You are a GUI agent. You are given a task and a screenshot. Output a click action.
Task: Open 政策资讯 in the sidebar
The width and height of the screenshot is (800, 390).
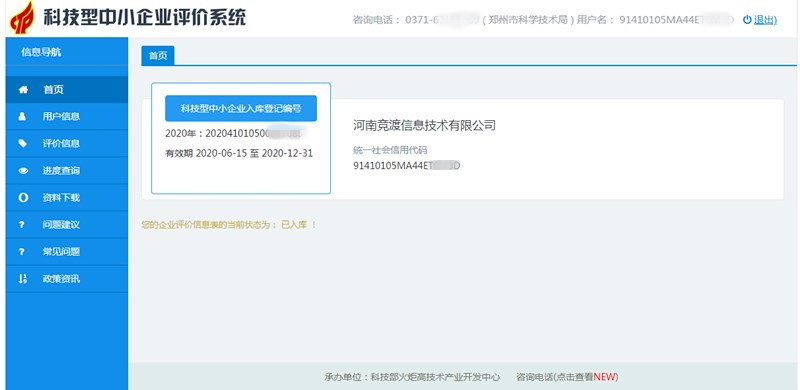67,279
